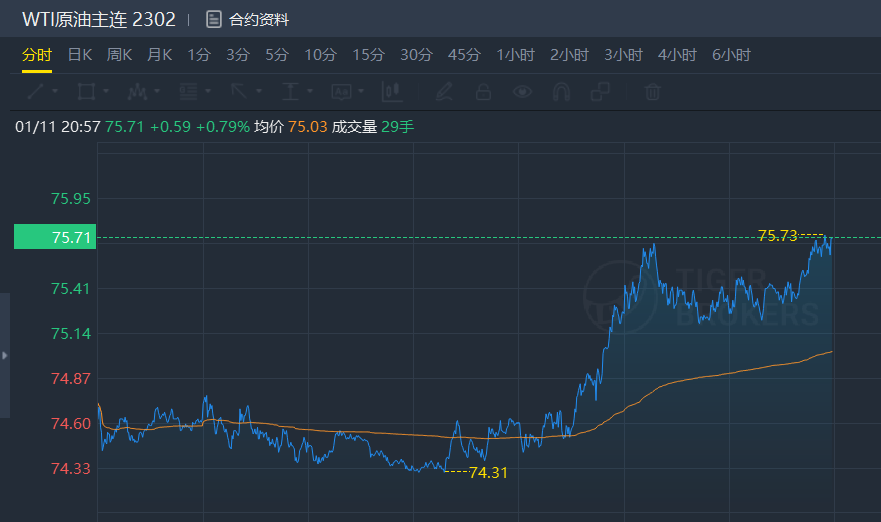Image resolution: width=881 pixels, height=522 pixels.
Task: Expand the left side panel arrow handle
Action: pos(4,355)
